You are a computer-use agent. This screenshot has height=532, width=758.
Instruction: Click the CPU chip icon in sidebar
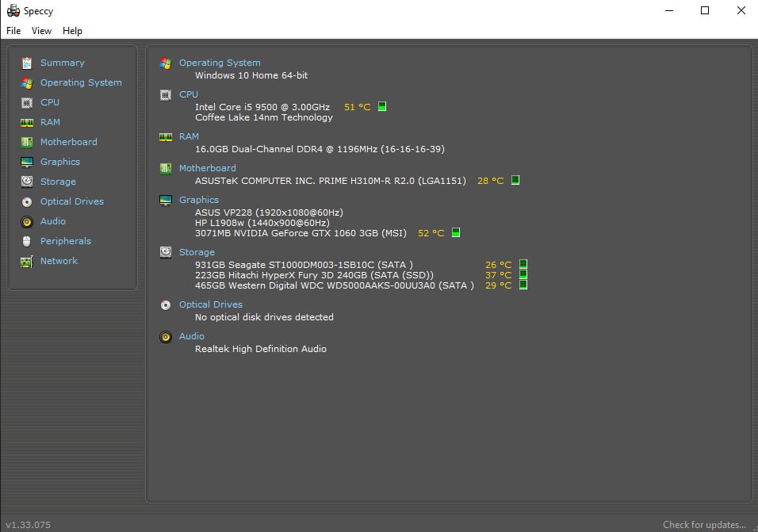tap(27, 102)
